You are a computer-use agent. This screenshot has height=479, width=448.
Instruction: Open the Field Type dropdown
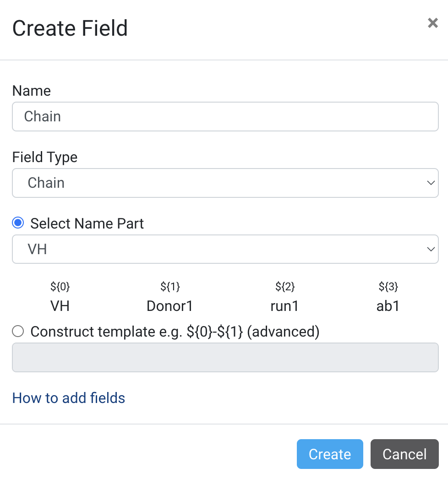[225, 183]
